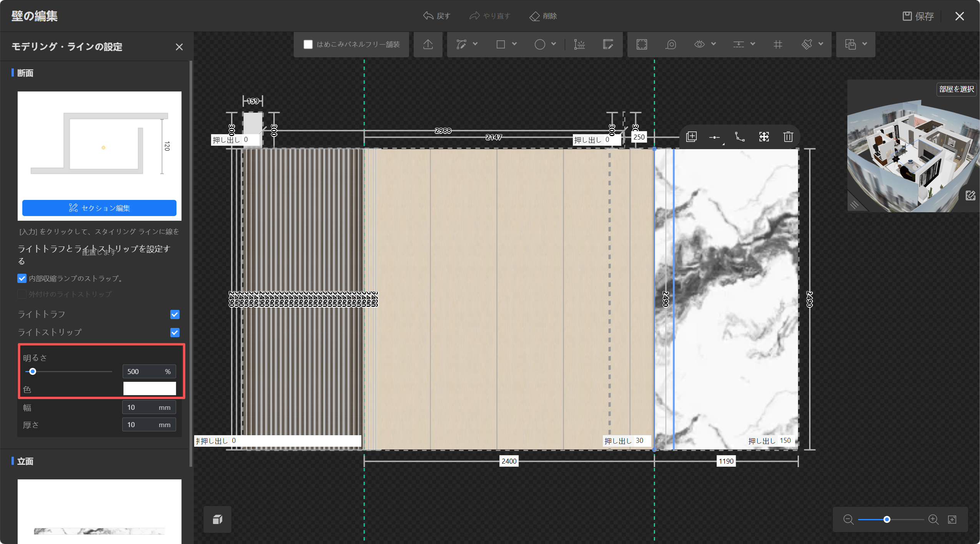Expand the polyline tool dropdown arrow
Image resolution: width=980 pixels, height=544 pixels.
[475, 44]
